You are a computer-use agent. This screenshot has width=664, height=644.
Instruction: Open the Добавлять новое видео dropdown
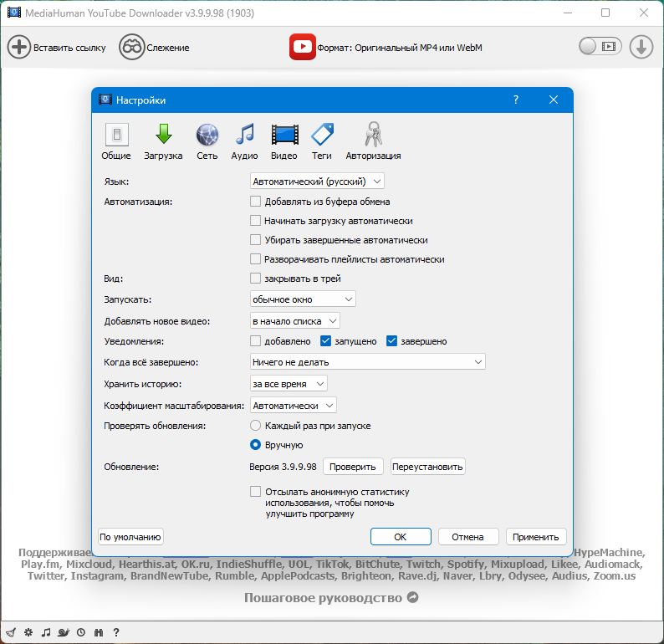[x=294, y=321]
